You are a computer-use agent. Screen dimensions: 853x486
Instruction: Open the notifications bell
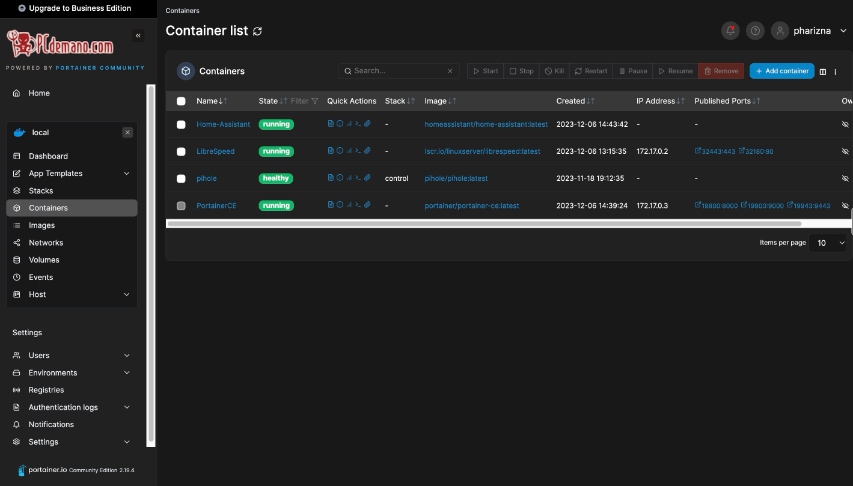[730, 30]
